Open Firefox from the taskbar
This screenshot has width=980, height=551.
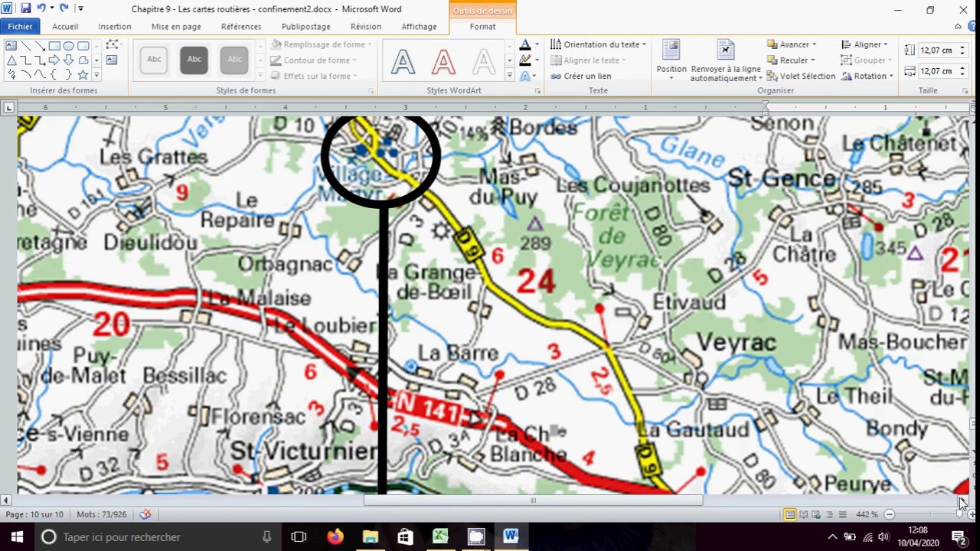[335, 536]
